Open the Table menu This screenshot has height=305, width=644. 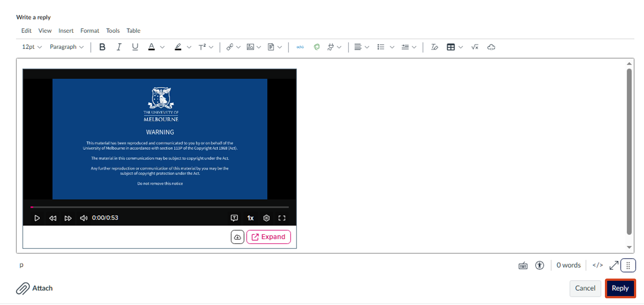133,31
